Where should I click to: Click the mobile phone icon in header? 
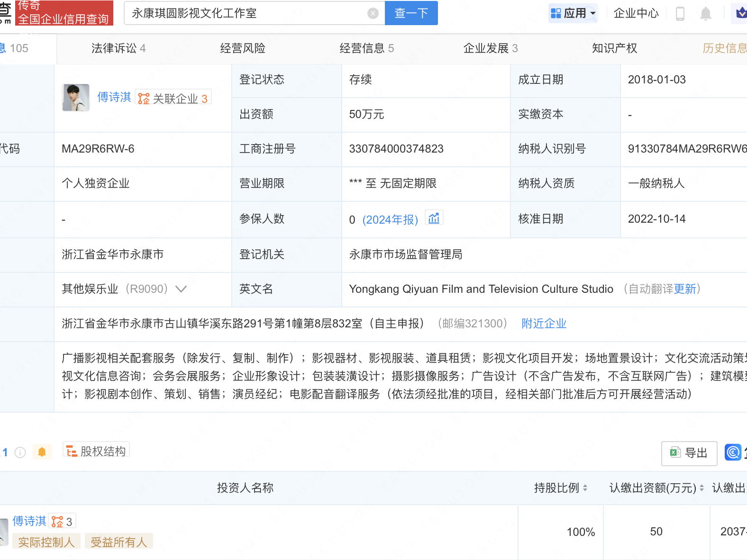point(680,14)
